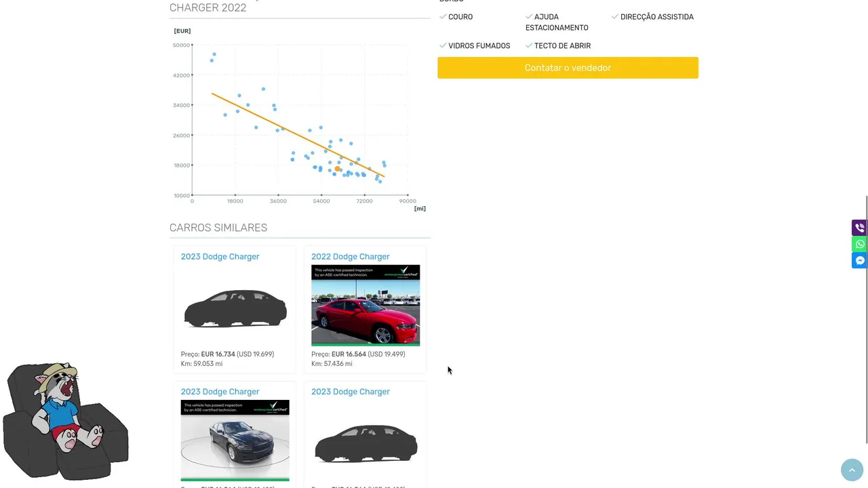868x488 pixels.
Task: Click the 50000 label on price axis
Action: point(181,45)
